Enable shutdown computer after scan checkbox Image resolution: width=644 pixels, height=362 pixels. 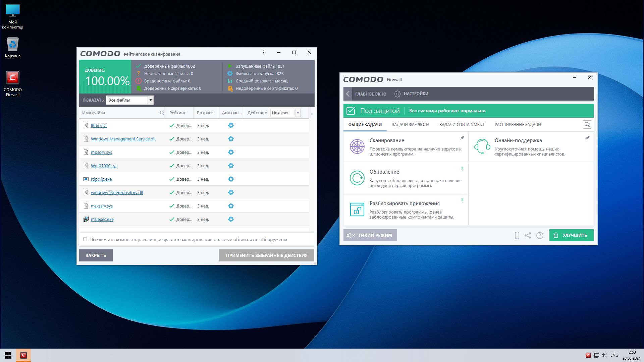[x=85, y=239]
